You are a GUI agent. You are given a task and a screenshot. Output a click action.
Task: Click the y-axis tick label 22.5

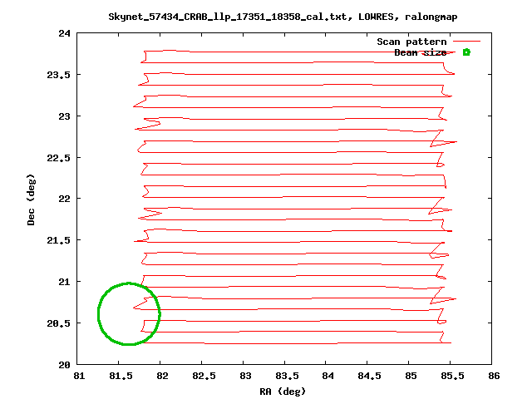58,158
